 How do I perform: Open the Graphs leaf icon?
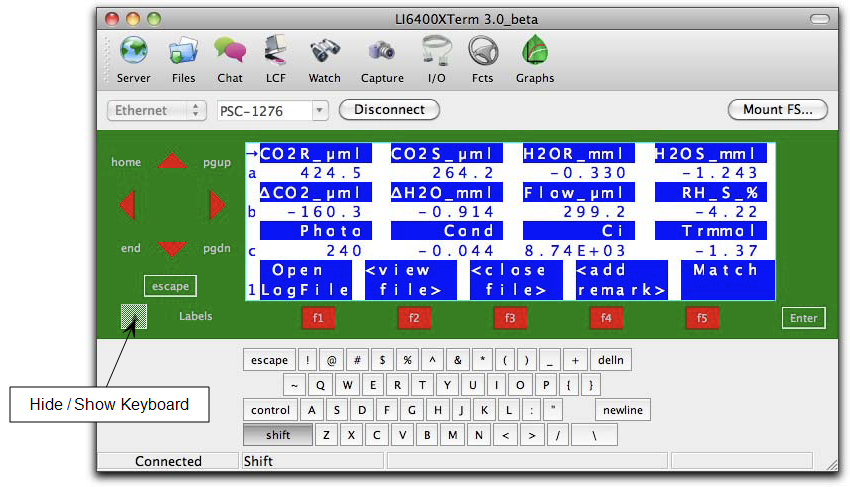tap(535, 59)
